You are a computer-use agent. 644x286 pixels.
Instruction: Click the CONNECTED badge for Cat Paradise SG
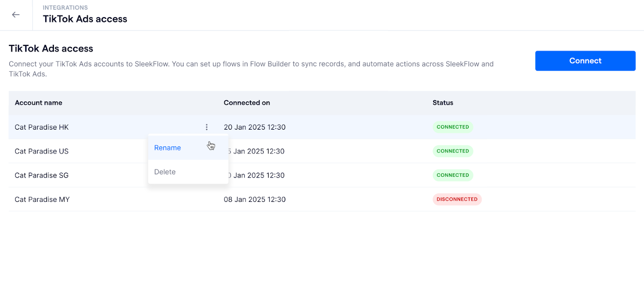tap(453, 175)
